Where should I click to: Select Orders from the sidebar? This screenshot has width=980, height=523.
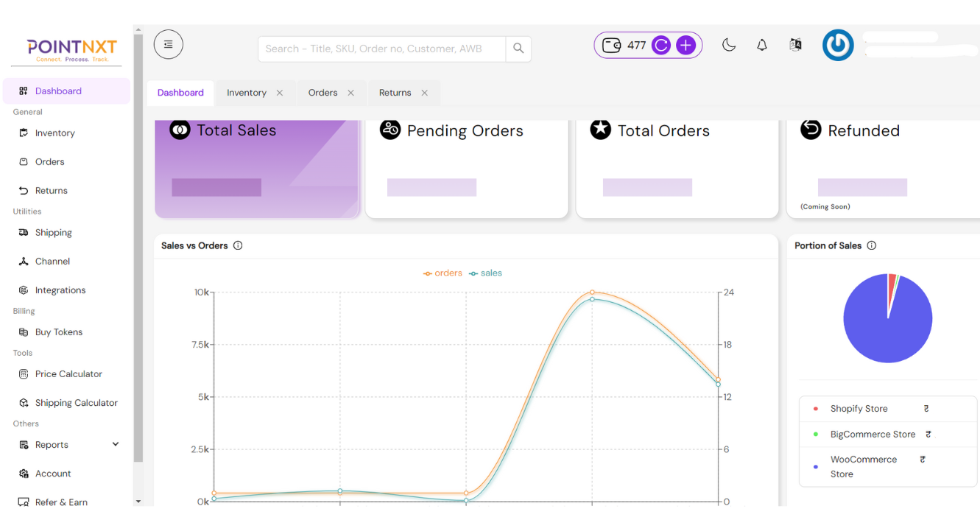click(x=50, y=161)
